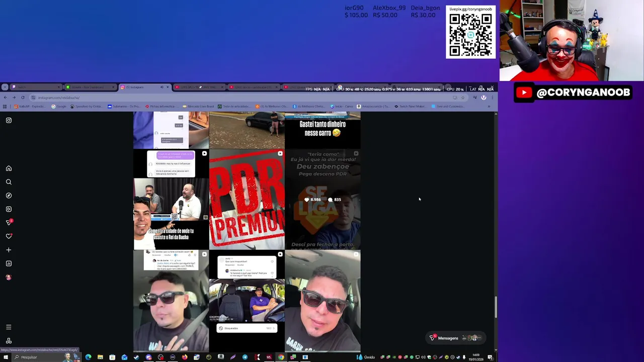The width and height of the screenshot is (644, 362).
Task: Open the Windows notification center icon
Action: click(x=490, y=357)
